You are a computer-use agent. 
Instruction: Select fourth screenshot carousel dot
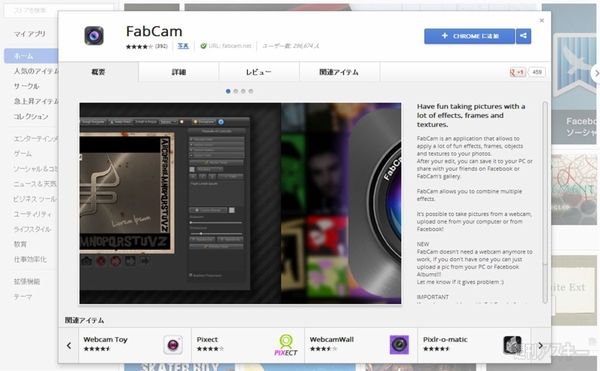(x=251, y=91)
